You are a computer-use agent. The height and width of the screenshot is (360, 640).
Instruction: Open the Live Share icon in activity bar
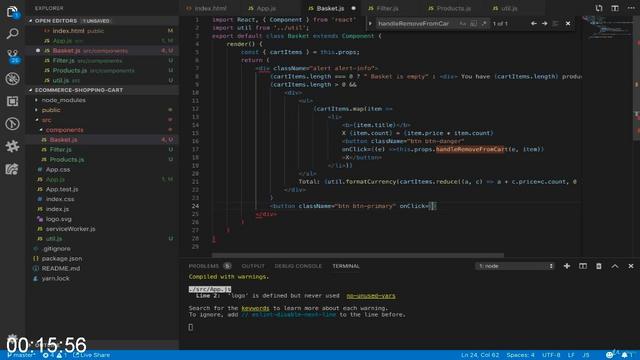[12, 169]
